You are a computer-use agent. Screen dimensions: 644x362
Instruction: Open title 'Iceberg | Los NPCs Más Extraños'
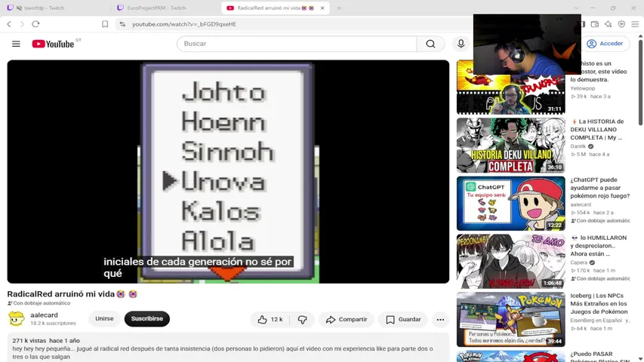coord(599,304)
